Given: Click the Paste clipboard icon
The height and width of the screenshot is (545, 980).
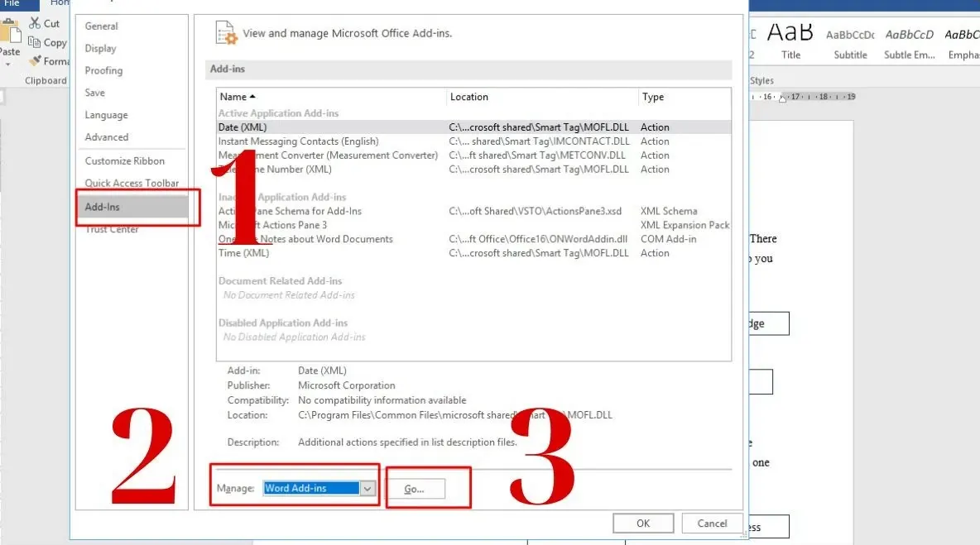Looking at the screenshot, I should (10, 31).
